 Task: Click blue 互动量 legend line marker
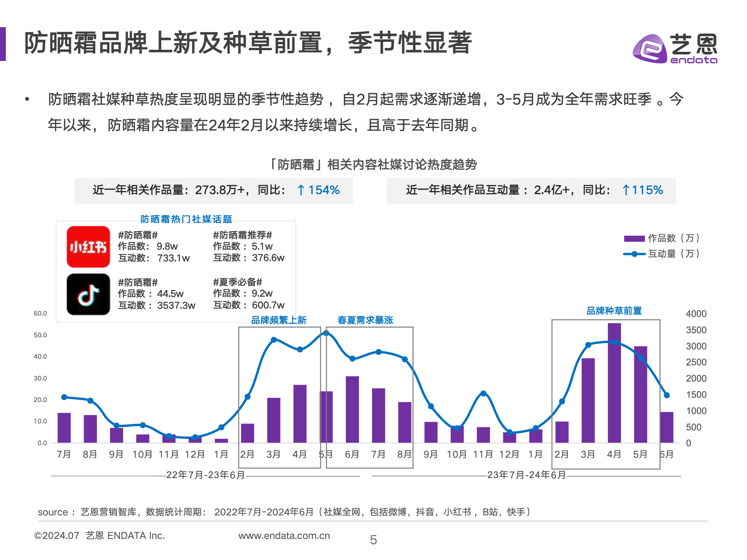click(634, 254)
